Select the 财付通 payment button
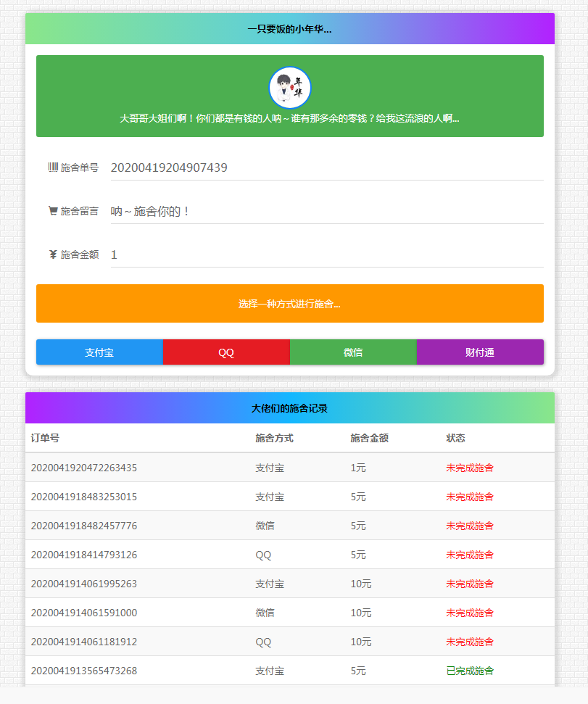 click(x=480, y=352)
